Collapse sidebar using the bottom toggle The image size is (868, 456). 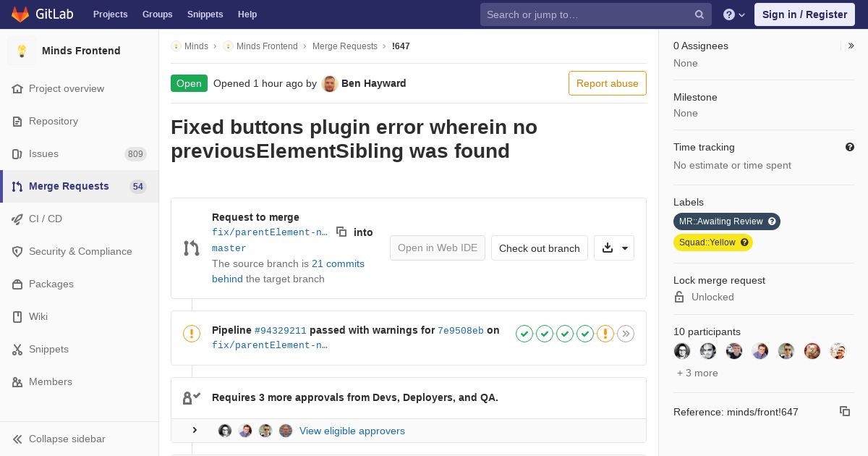(x=80, y=439)
